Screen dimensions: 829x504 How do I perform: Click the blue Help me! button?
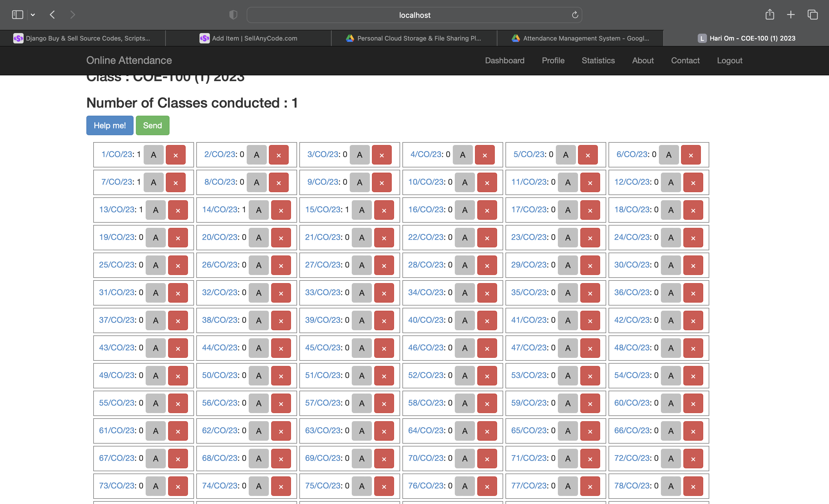pos(110,125)
